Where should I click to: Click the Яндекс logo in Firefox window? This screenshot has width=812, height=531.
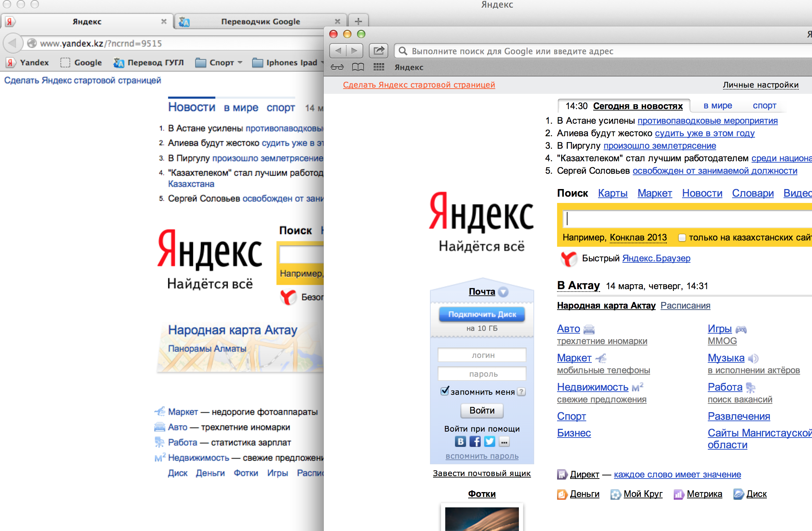(x=210, y=250)
